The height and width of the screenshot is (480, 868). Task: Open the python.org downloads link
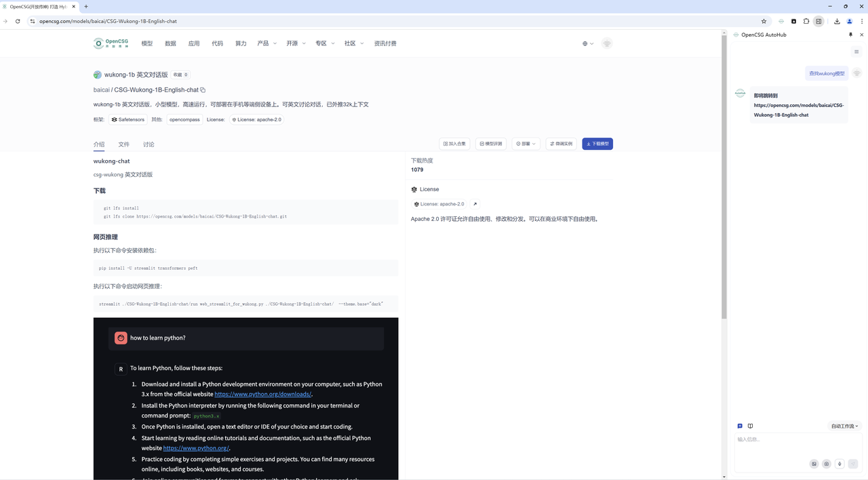pyautogui.click(x=262, y=394)
